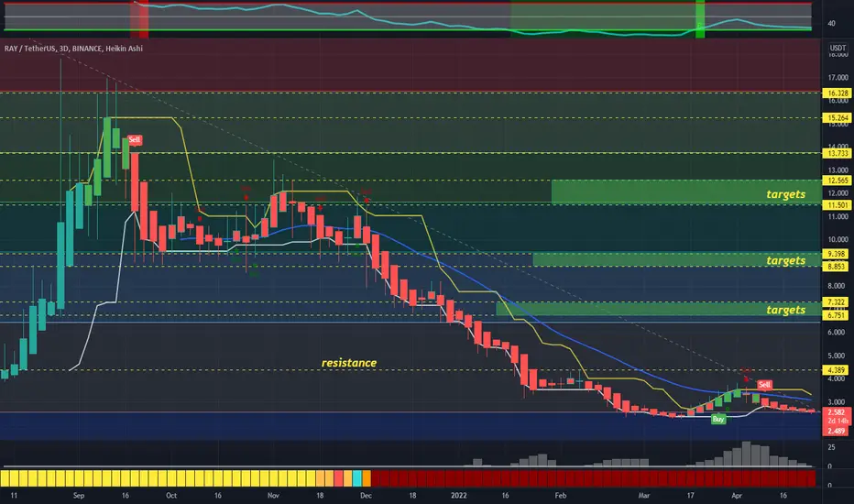Click the 40 value on oscillator axis
Image resolution: width=854 pixels, height=504 pixels.
click(x=832, y=24)
